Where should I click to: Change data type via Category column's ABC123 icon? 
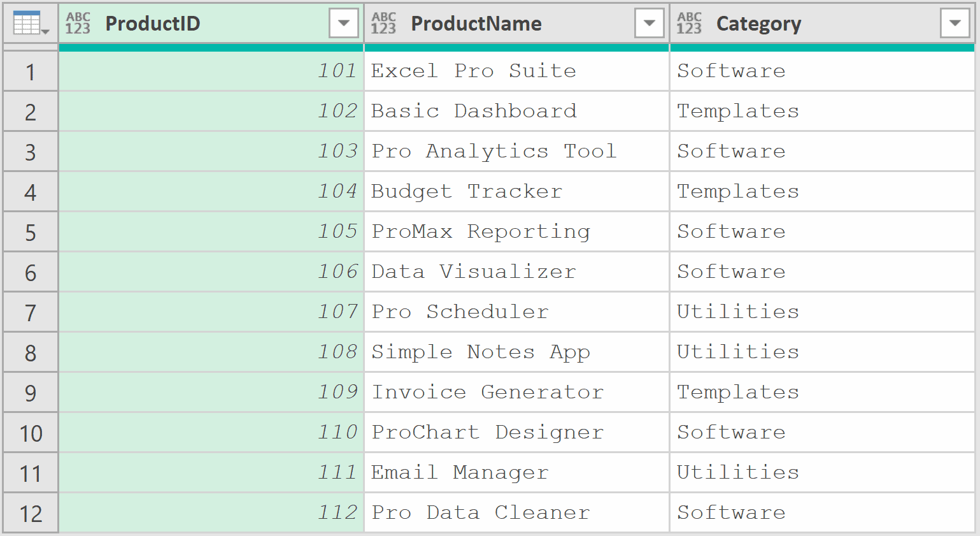pyautogui.click(x=690, y=23)
